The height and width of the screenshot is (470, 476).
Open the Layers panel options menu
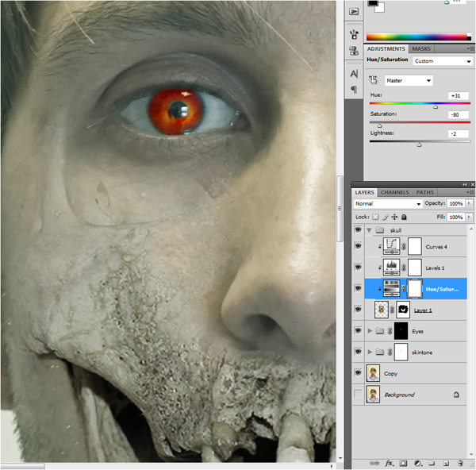pos(470,192)
